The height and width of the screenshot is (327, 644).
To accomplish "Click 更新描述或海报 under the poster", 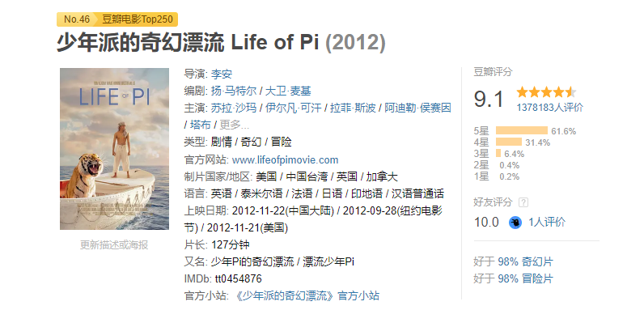I will (114, 245).
